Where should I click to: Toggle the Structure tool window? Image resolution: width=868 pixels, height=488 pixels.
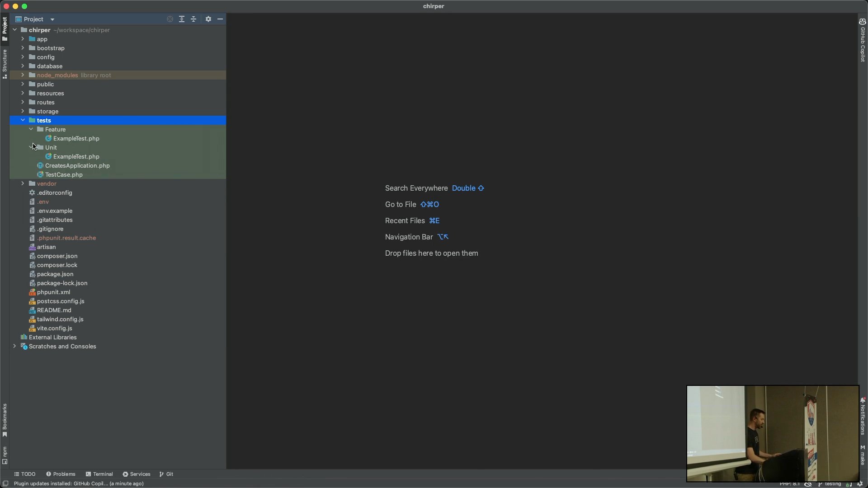pos(5,63)
